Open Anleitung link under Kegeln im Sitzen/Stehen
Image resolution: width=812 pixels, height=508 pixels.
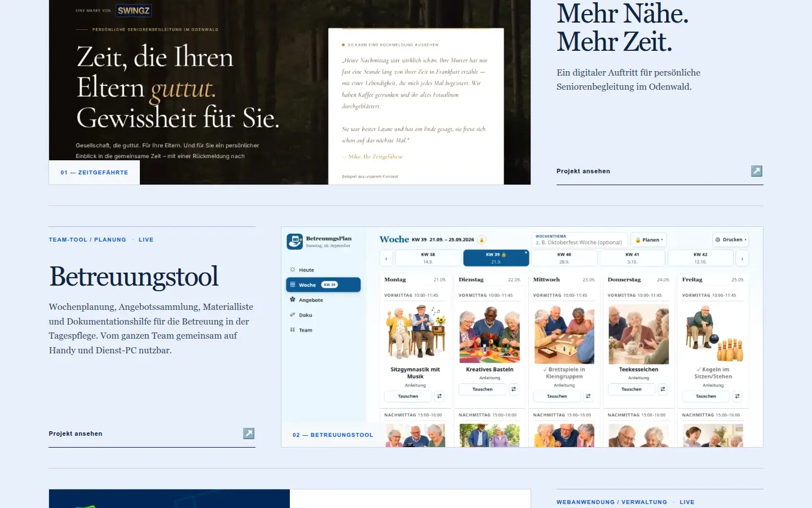pos(713,385)
